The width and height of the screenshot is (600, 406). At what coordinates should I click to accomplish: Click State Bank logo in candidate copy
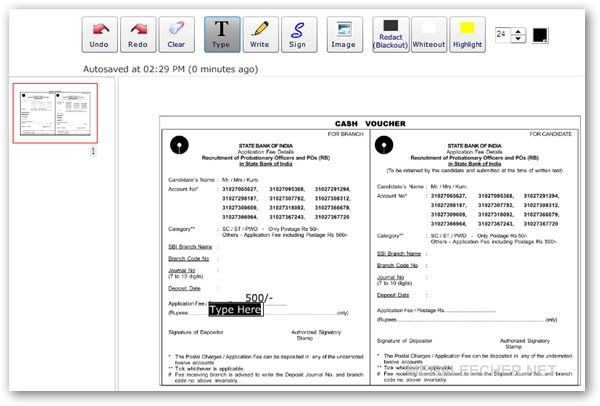tap(384, 145)
